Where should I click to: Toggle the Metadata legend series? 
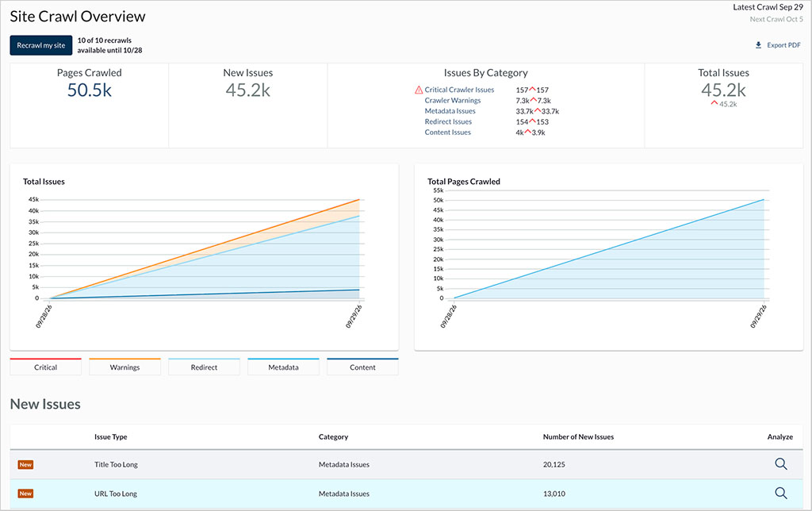click(x=283, y=367)
